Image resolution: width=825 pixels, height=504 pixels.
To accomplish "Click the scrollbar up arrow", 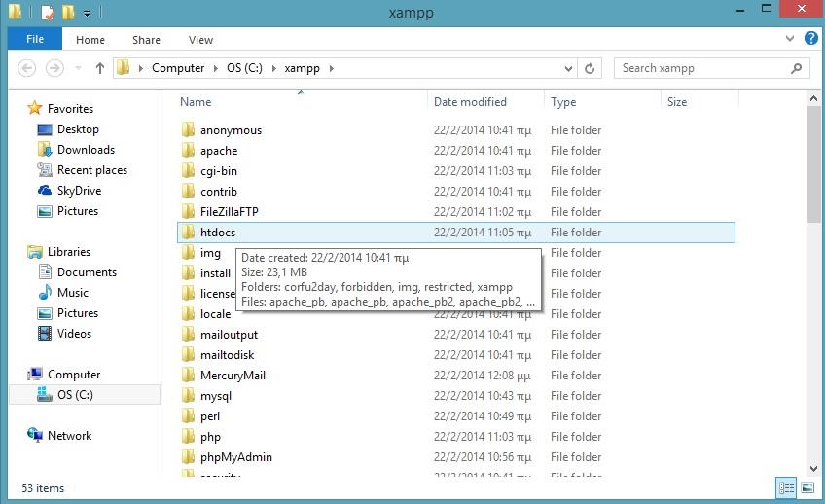I will point(813,98).
